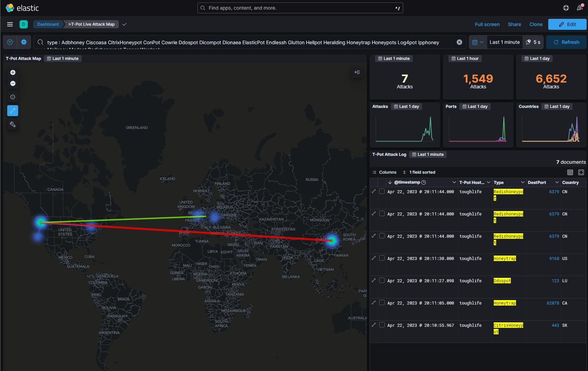588x371 pixels.
Task: Open the @timestamp column options
Action: (x=454, y=183)
